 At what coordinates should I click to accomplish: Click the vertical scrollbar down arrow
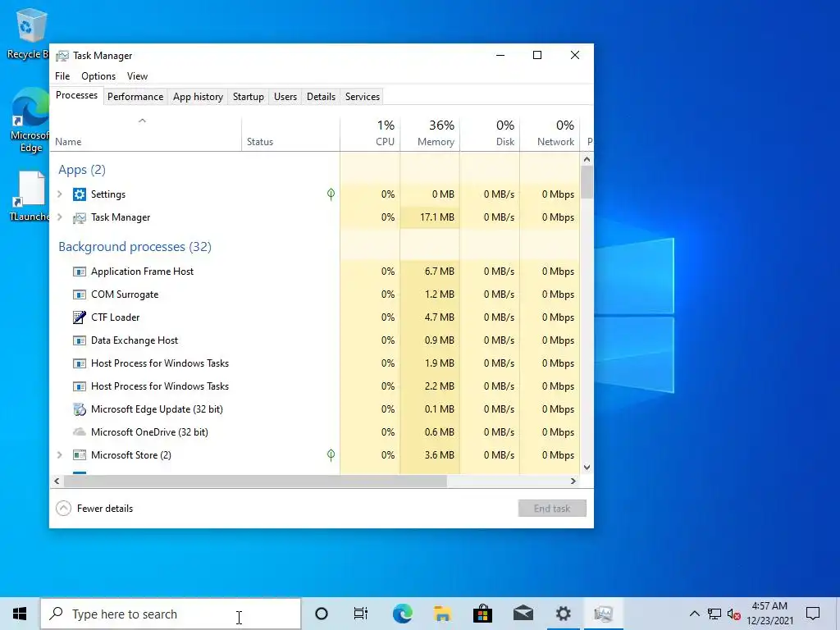(587, 467)
